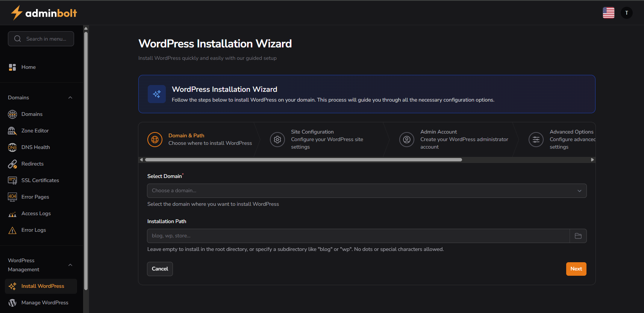Click the steps scrollbar left arrow
The width and height of the screenshot is (644, 313).
tap(141, 160)
